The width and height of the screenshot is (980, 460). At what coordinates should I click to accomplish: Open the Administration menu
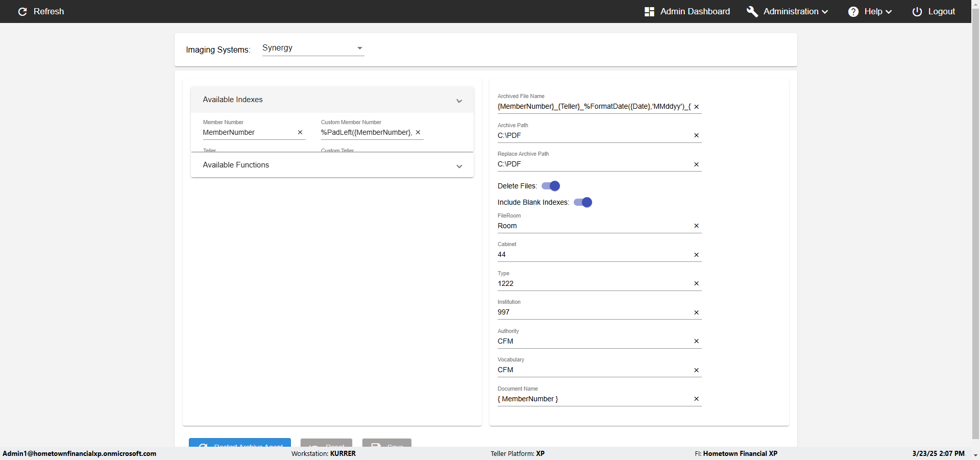(788, 12)
